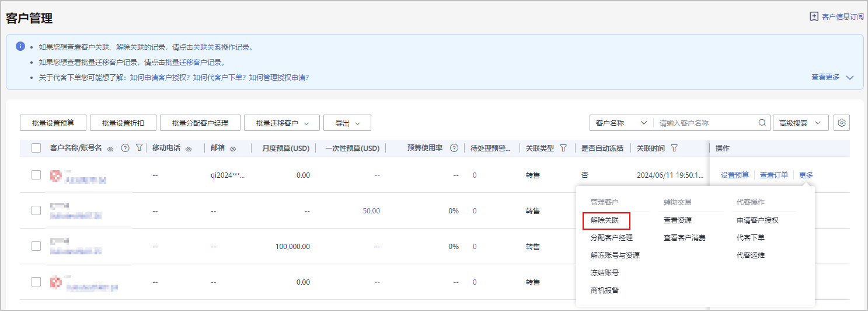Open the 批量迁移客户 dropdown

281,123
